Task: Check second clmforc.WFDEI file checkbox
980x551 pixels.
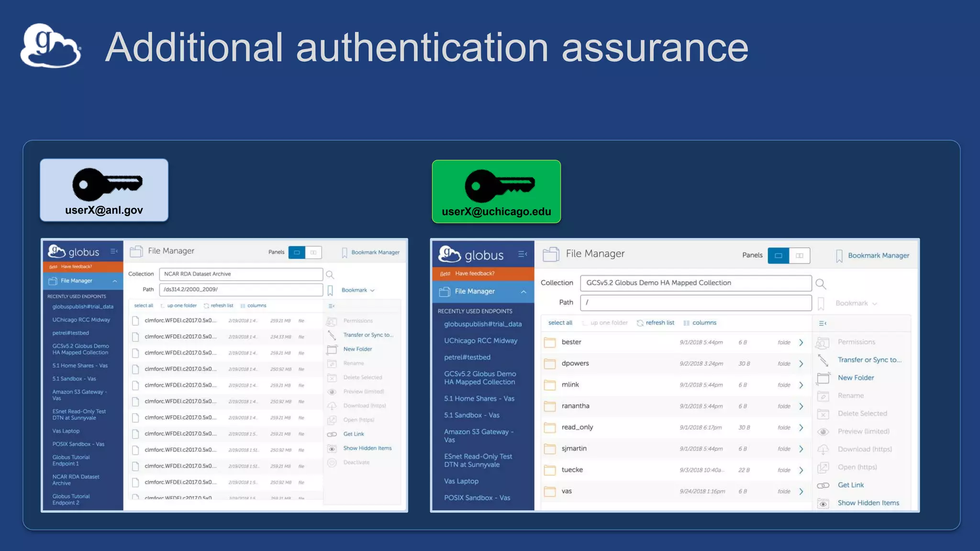Action: click(x=135, y=337)
